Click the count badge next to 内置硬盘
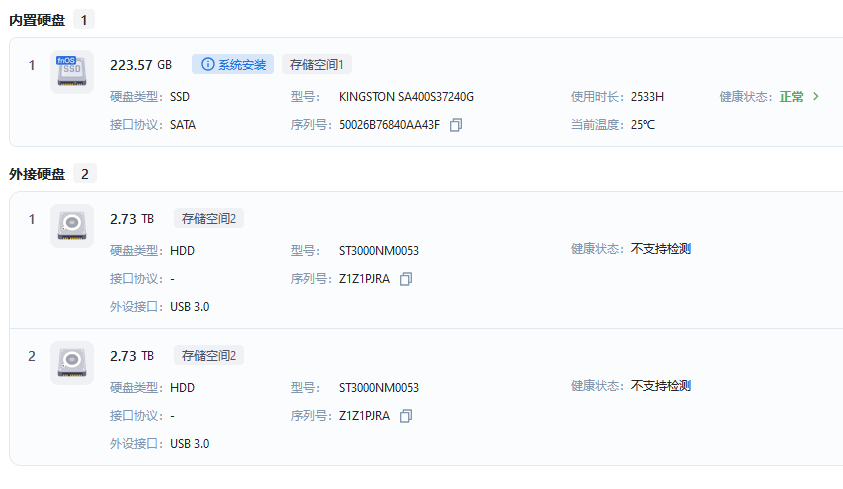 click(84, 20)
